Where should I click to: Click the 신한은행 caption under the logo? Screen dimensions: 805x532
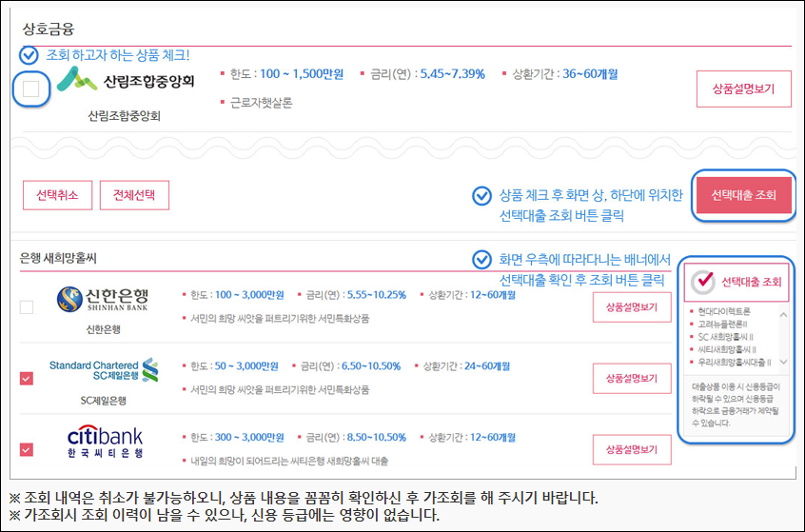[x=103, y=329]
